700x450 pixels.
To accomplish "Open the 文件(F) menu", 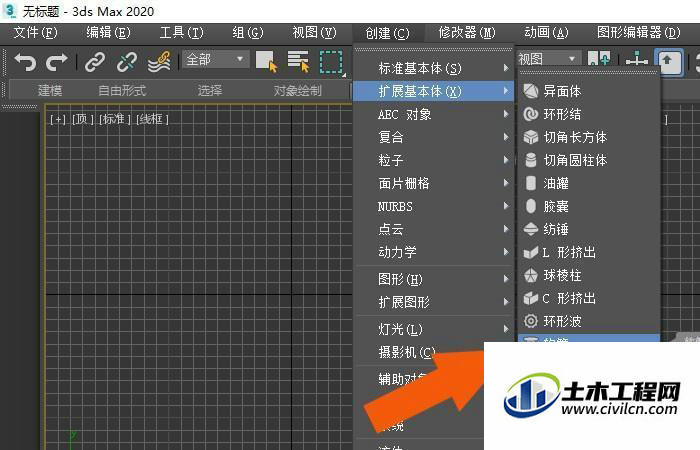I will coord(35,33).
